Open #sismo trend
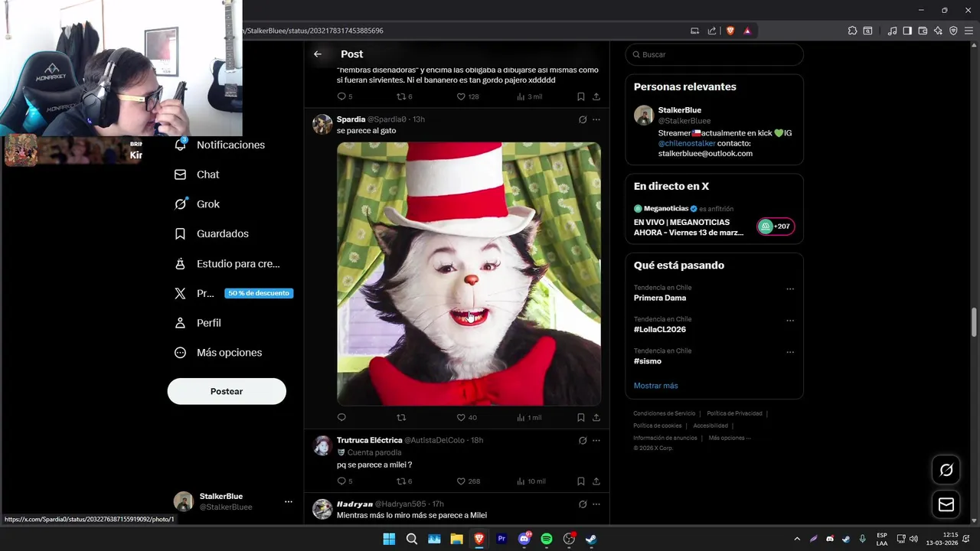980x551 pixels. [x=648, y=361]
